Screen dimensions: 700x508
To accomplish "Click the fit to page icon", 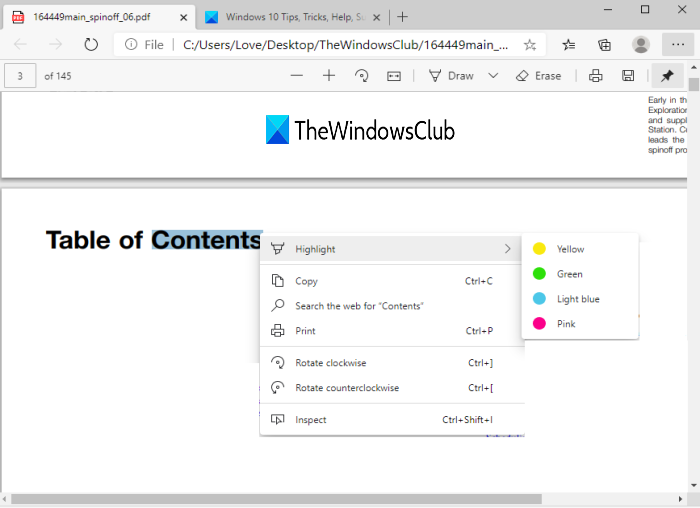I will pos(394,76).
